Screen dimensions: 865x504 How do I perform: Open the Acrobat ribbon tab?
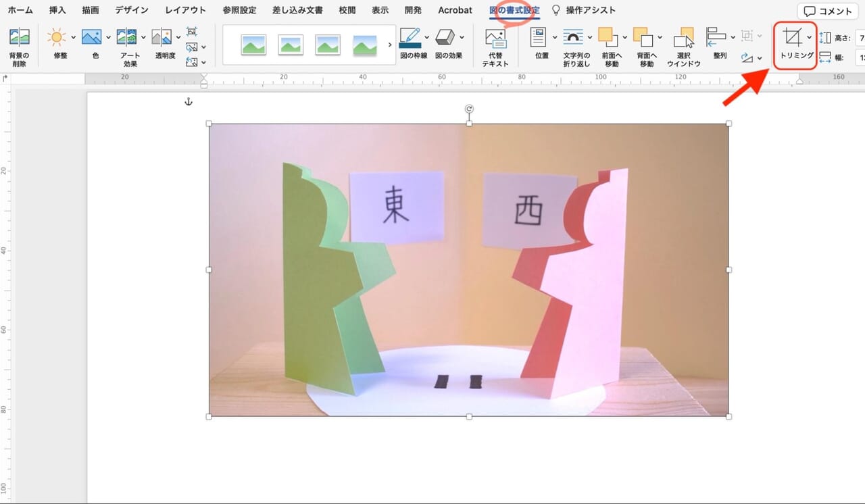point(454,10)
